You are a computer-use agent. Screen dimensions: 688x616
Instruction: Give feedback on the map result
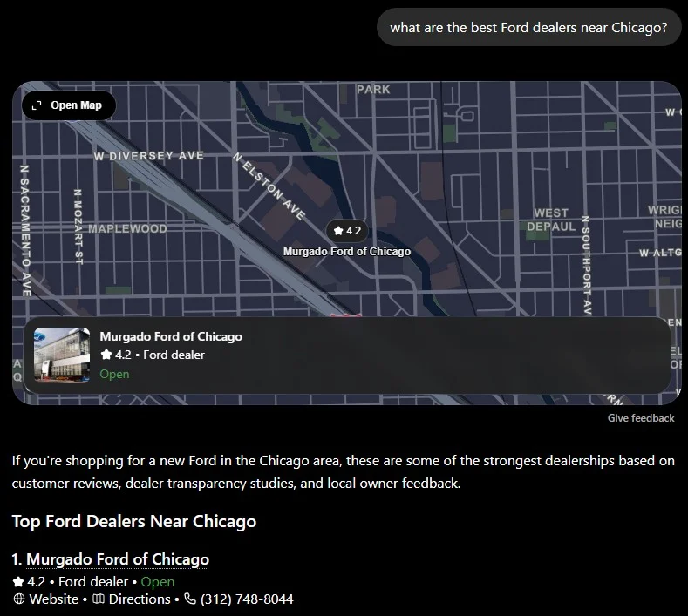pos(641,418)
